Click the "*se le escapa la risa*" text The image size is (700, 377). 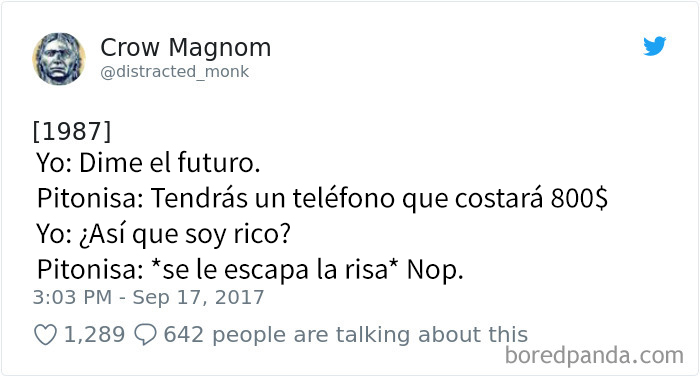(275, 269)
